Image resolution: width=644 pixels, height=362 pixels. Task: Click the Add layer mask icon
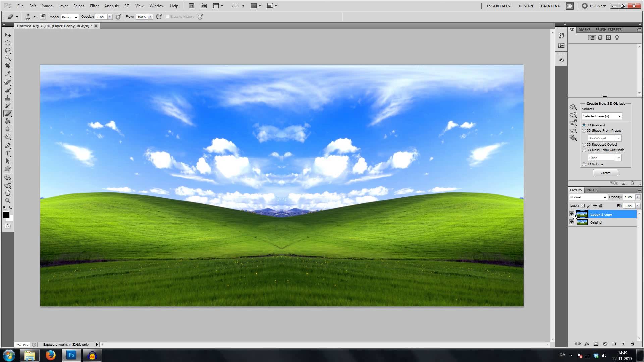click(x=596, y=344)
